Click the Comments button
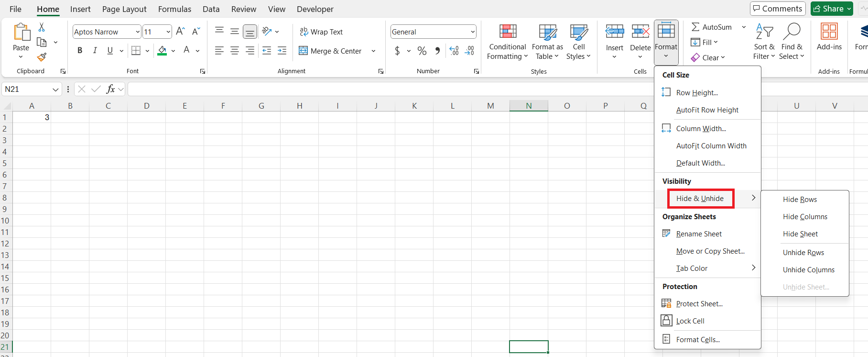This screenshot has height=357, width=868. pyautogui.click(x=778, y=9)
